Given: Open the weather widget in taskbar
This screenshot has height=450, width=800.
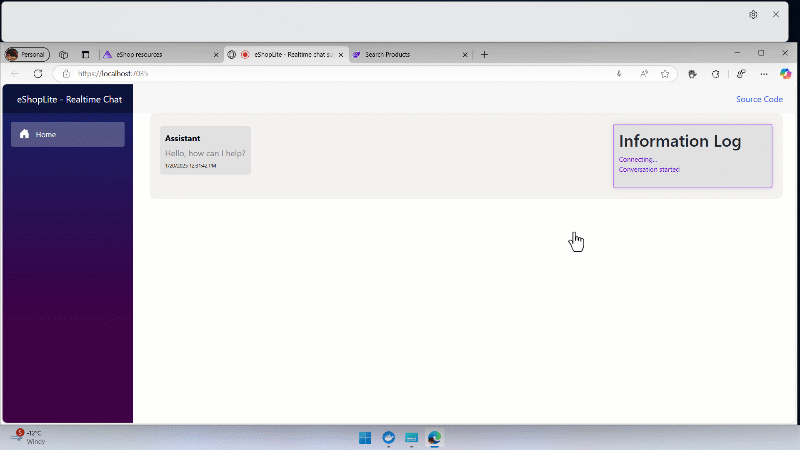Looking at the screenshot, I should pos(30,437).
